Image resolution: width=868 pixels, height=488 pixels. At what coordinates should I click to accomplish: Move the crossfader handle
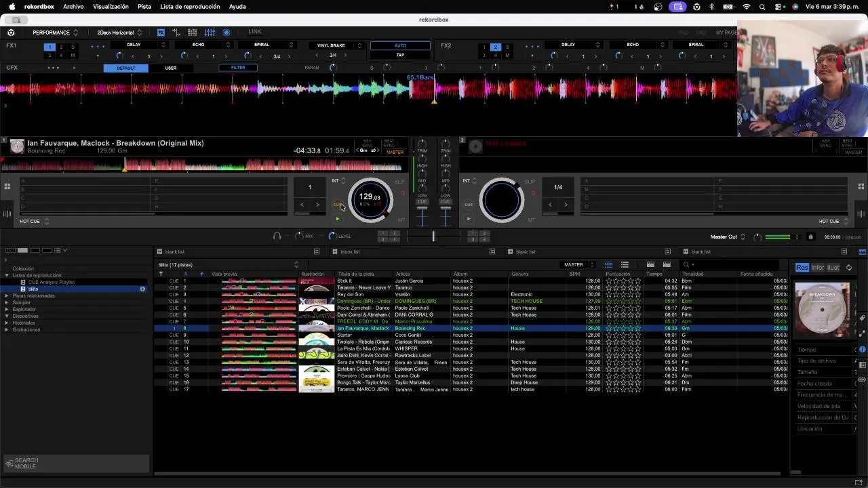click(x=433, y=237)
